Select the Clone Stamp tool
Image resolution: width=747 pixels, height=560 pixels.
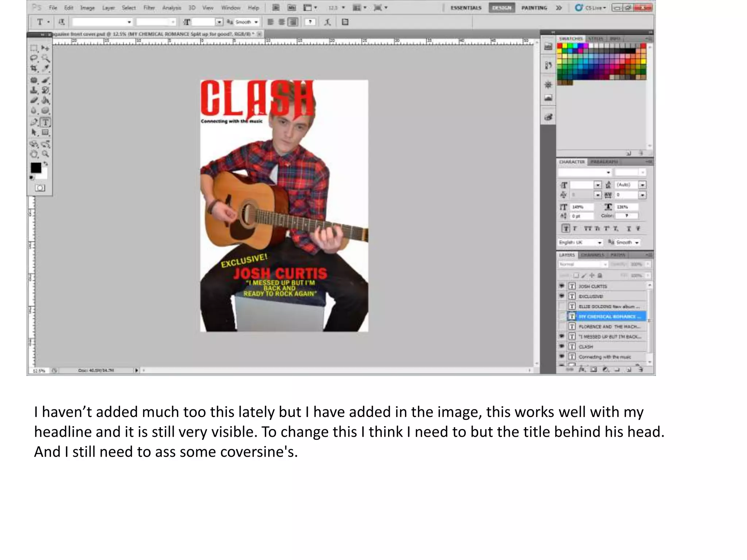tap(34, 90)
